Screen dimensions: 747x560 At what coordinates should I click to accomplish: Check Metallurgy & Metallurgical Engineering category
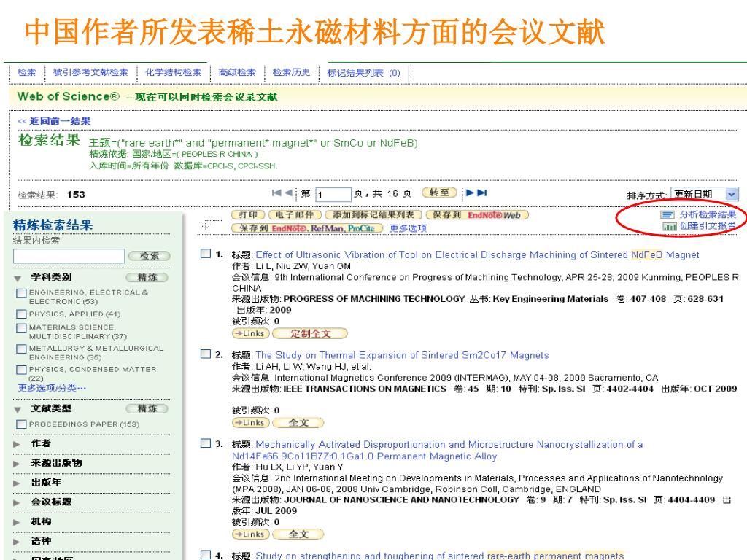pyautogui.click(x=21, y=349)
